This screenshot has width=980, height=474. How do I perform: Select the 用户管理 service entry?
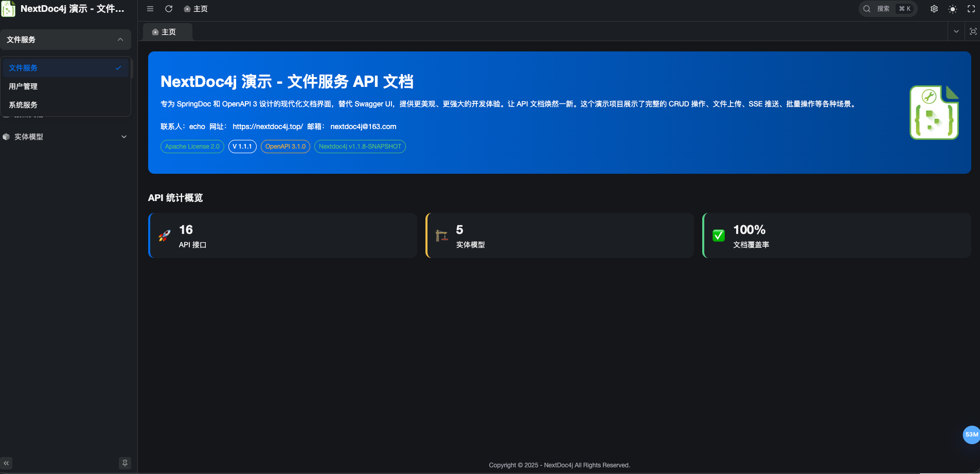click(23, 86)
